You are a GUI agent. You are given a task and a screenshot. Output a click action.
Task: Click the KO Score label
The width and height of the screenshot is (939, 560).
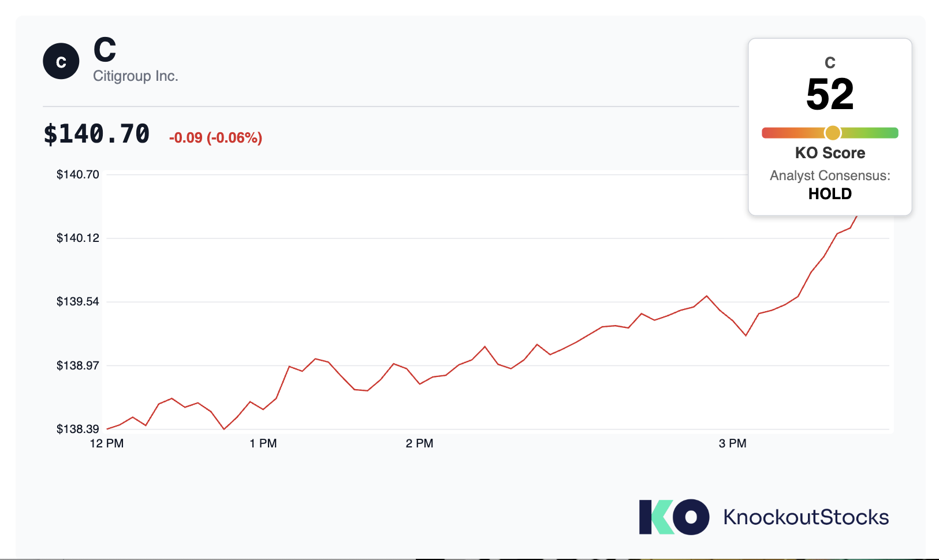pyautogui.click(x=830, y=153)
